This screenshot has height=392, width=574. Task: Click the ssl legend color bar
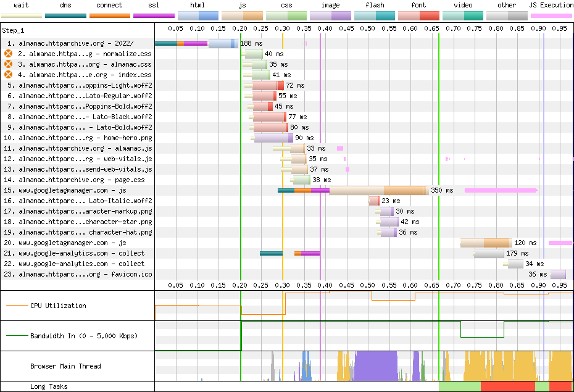[x=154, y=15]
